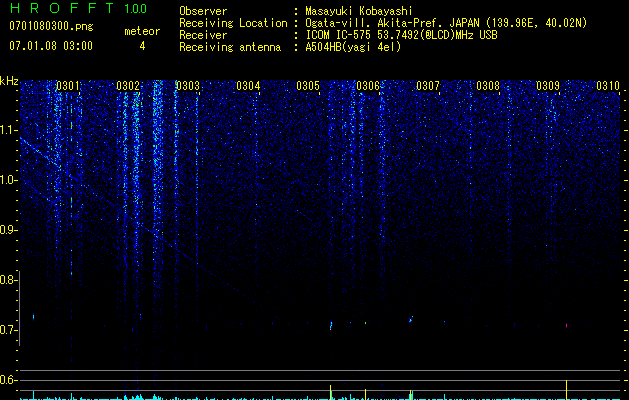Viewport: 629px width, 400px height.
Task: Click the Receiving antenna label
Action: point(230,47)
